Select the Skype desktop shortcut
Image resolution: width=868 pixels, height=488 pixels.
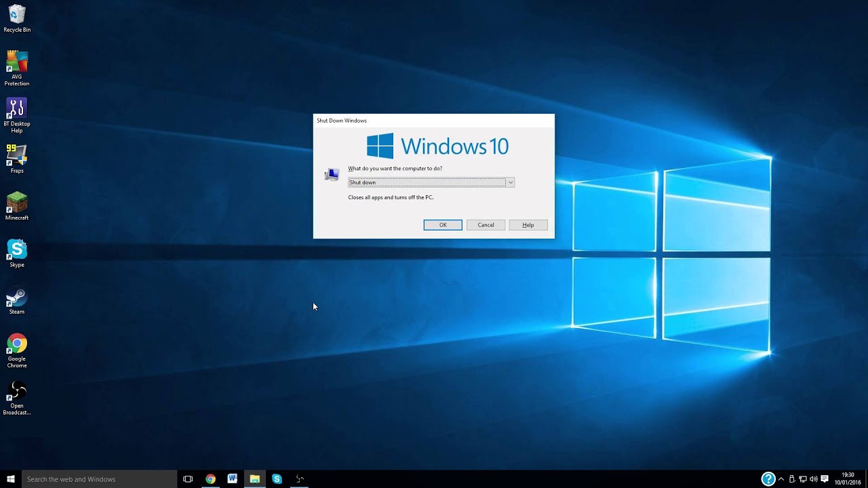pyautogui.click(x=17, y=253)
